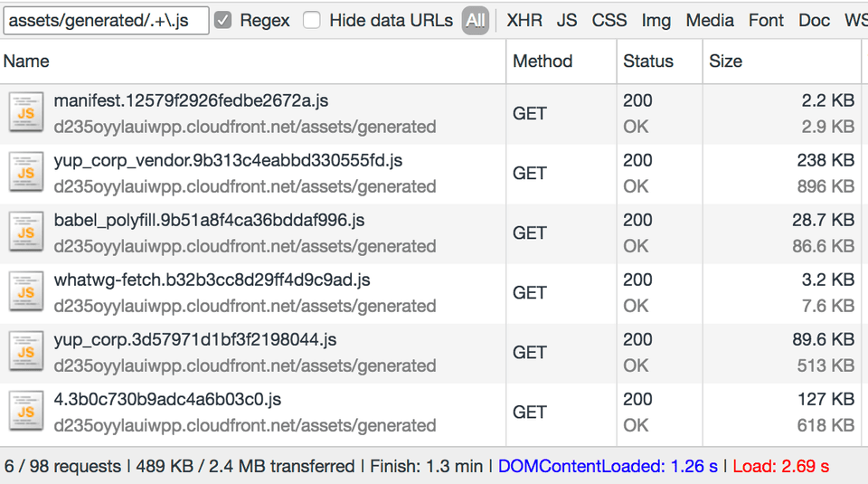Select JS icon beside yup_corp.3d57971d1bf3f2198044.js

26,352
